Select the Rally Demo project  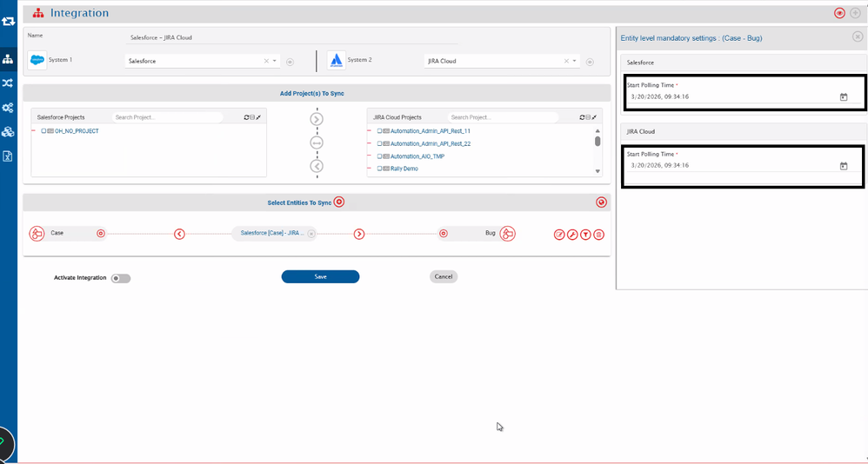(404, 169)
